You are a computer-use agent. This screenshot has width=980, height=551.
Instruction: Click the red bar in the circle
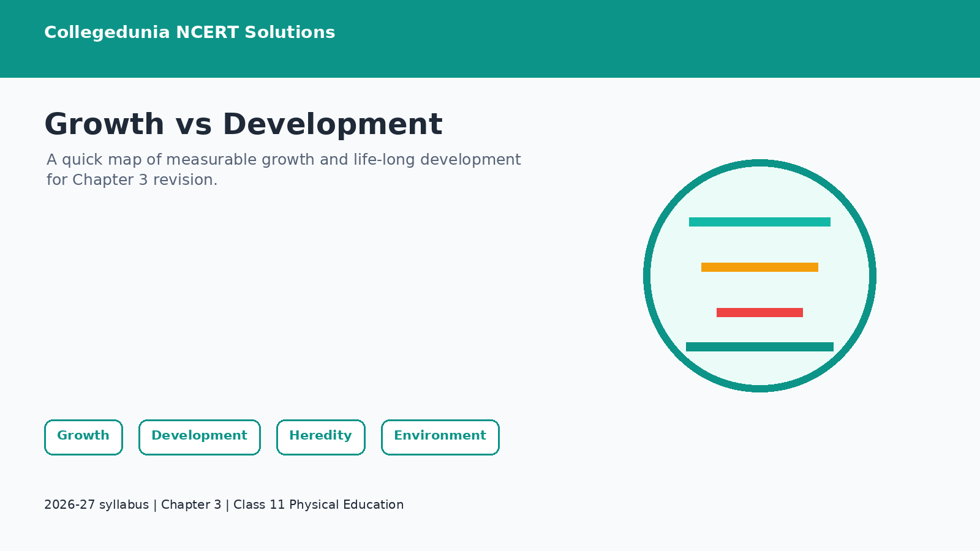point(759,312)
